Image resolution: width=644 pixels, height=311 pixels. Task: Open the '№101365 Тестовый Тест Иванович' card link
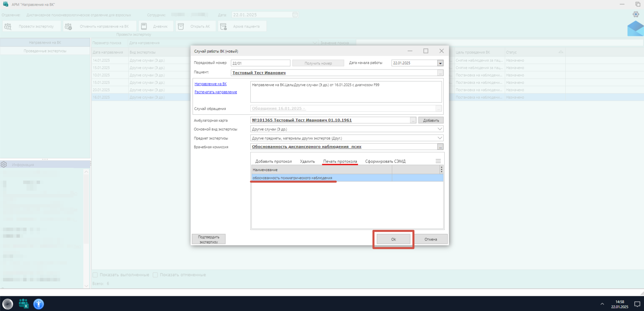click(302, 120)
